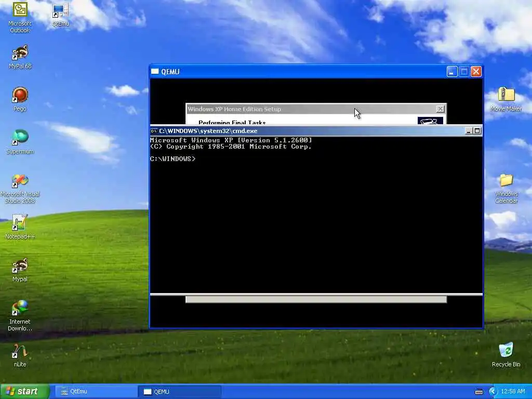Click the taskbar clock showing 12:58 AM
Screen dimensions: 532x399
pyautogui.click(x=513, y=392)
